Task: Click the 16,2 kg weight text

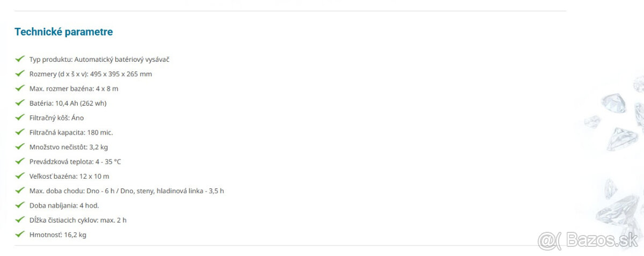Action: [75, 235]
